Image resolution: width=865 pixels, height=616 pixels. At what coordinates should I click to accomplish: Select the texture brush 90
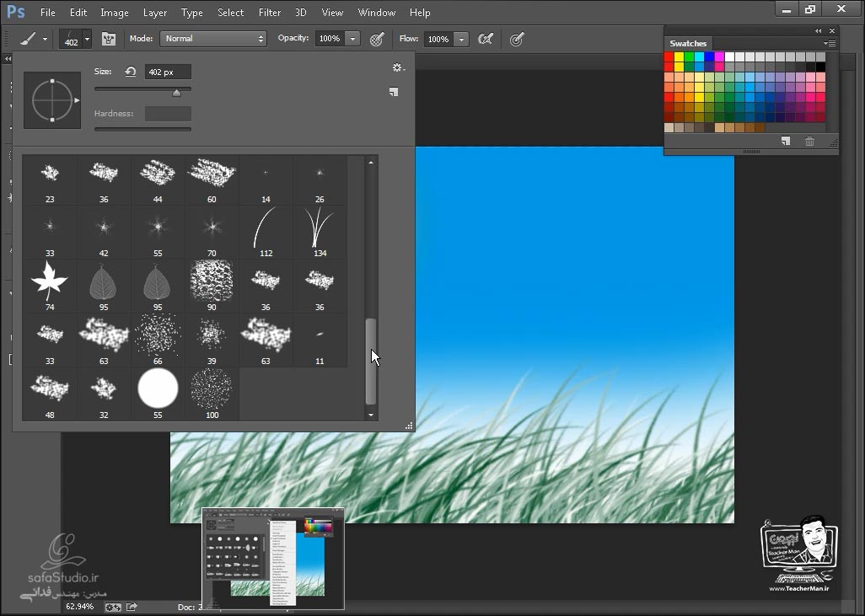coord(212,287)
